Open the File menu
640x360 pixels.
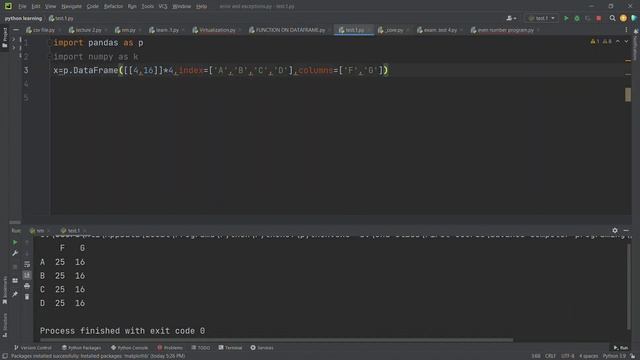click(x=22, y=7)
